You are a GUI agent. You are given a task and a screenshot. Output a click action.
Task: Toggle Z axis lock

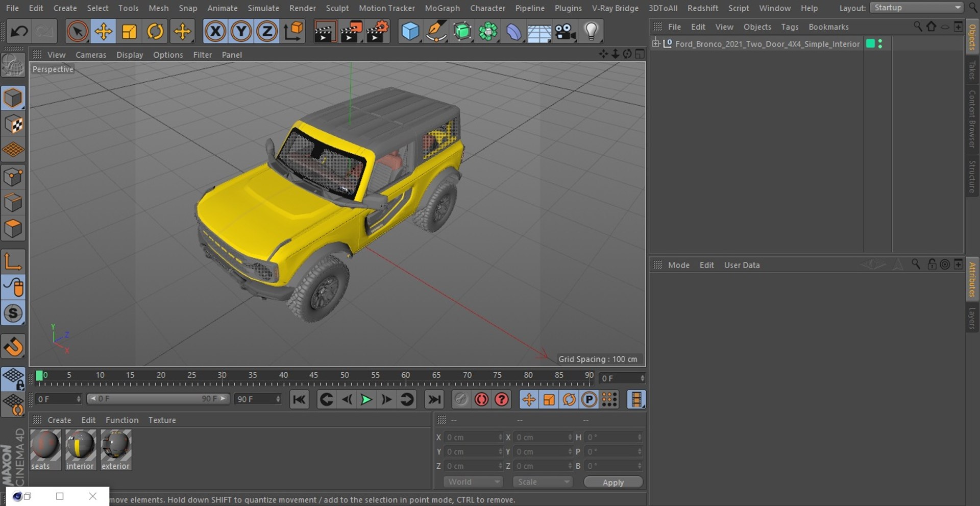pos(267,32)
